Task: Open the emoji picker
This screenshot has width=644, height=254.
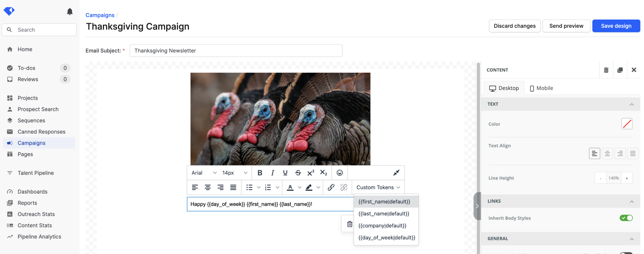Action: pos(340,173)
